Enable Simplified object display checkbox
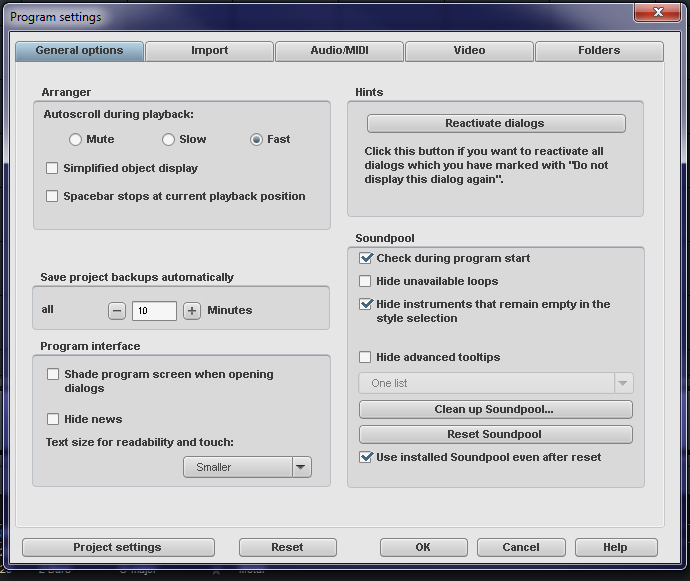This screenshot has height=581, width=690. [x=52, y=168]
